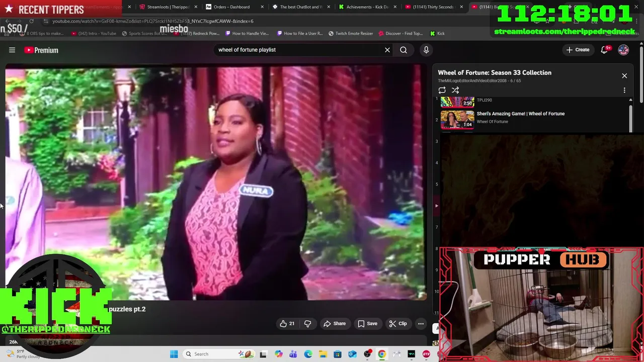Open 'Sports Scores Bot' bookmark
This screenshot has height=362, width=644.
pyautogui.click(x=144, y=34)
